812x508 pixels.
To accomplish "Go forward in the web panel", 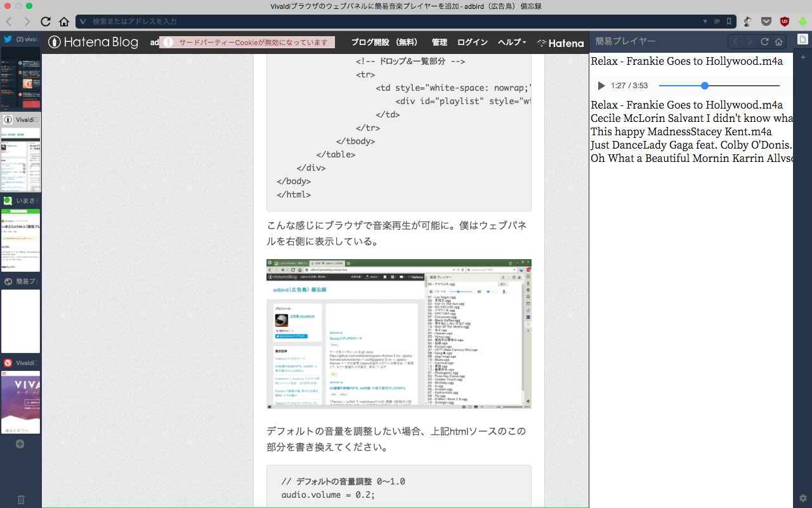I will coord(750,42).
